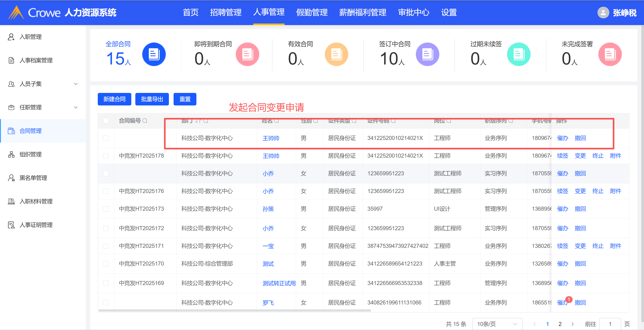This screenshot has width=644, height=330.
Task: Switch to the 假勤管理 top tab
Action: coord(312,13)
